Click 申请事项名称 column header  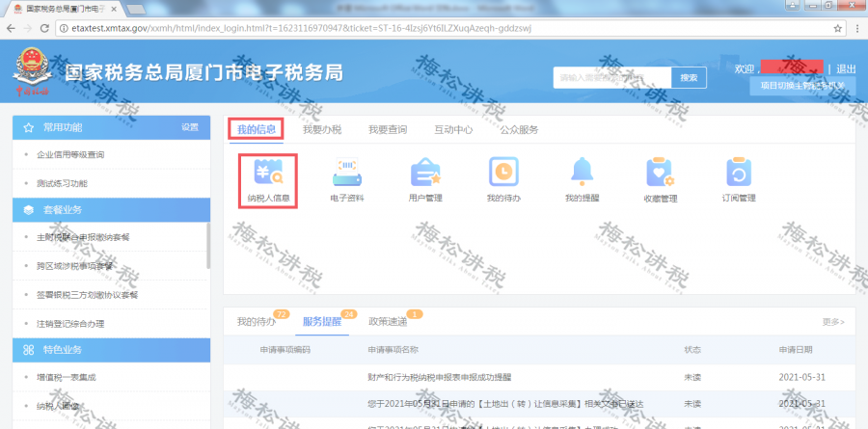(393, 350)
